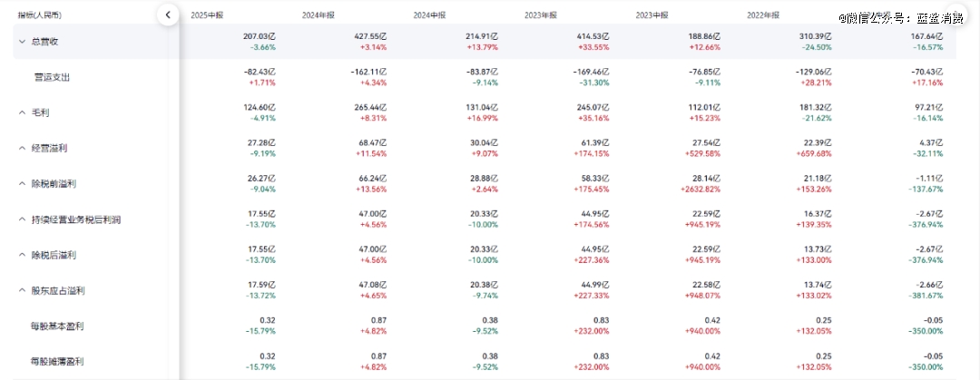Expand the 股东应占溢利 row chevron
The image size is (980, 380).
pos(22,290)
